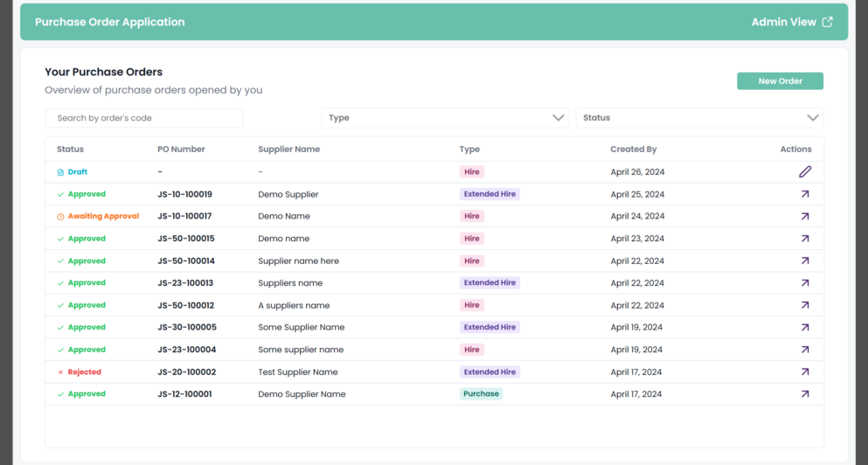The height and width of the screenshot is (465, 868).
Task: Click supplier name Test Supplier Name
Action: pyautogui.click(x=298, y=372)
